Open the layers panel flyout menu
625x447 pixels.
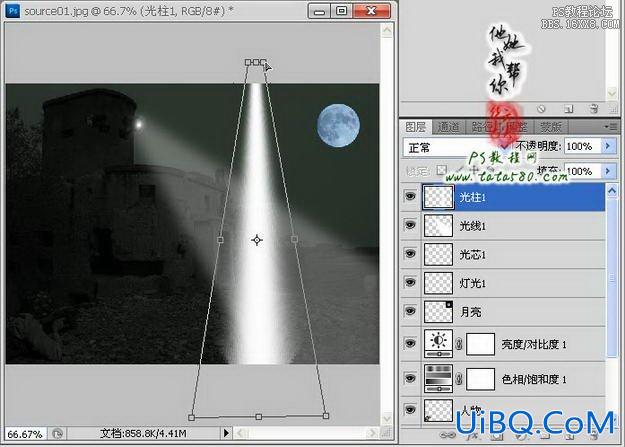pos(611,127)
